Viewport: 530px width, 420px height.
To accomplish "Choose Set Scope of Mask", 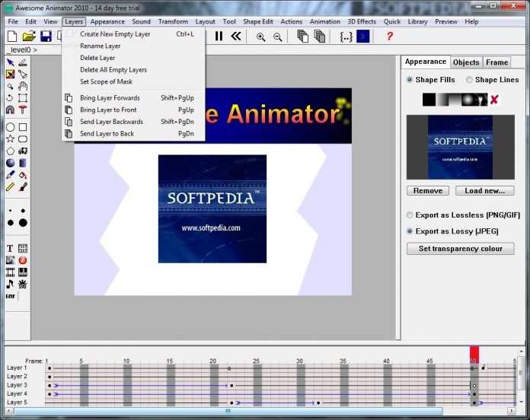I will (133, 81).
